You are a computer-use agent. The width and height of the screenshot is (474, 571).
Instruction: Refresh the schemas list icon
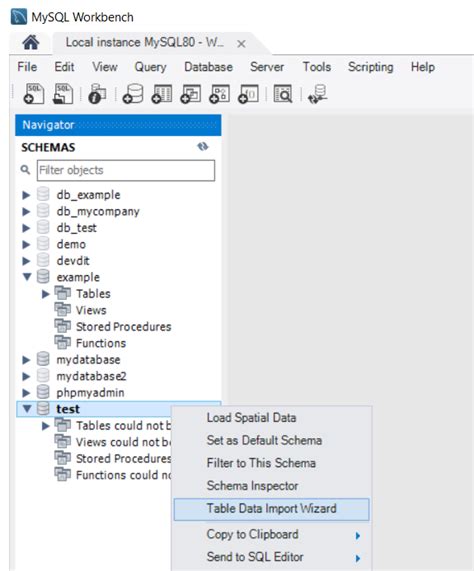click(203, 146)
